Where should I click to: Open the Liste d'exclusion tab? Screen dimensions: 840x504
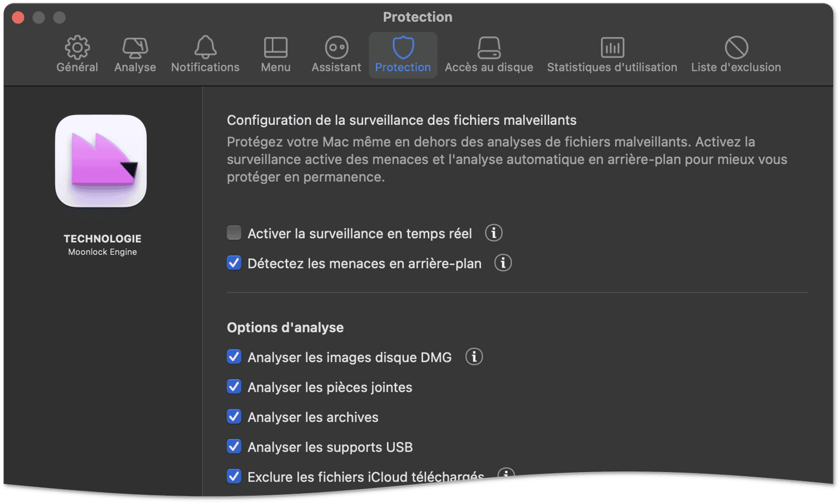click(x=736, y=55)
